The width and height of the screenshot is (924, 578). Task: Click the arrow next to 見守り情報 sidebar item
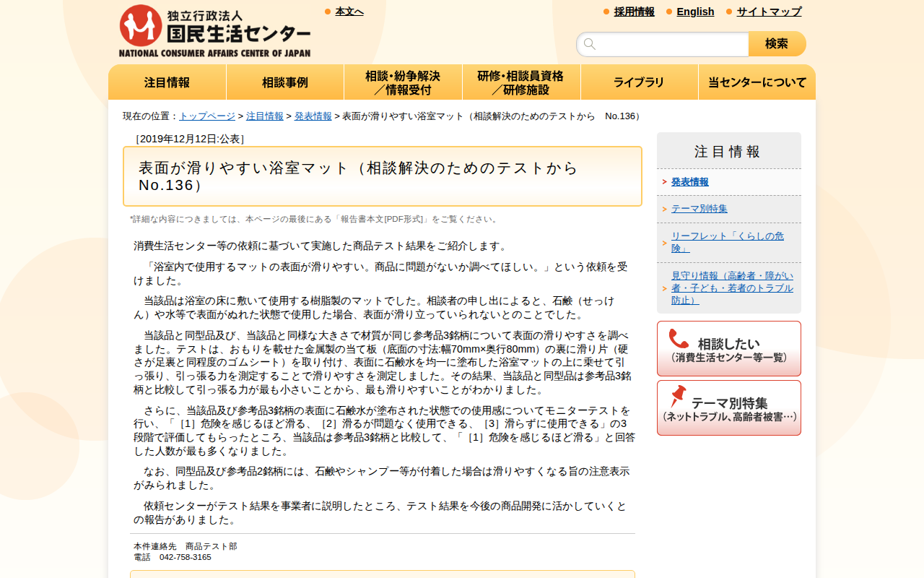(664, 288)
